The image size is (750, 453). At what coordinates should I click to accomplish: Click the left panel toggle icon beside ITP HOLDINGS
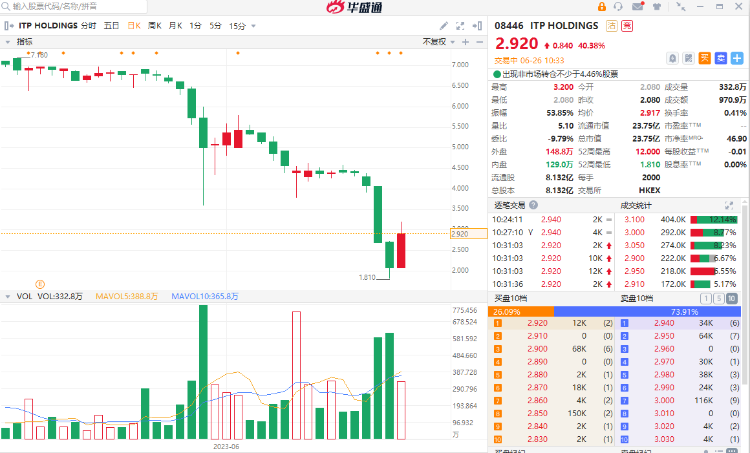(x=9, y=26)
